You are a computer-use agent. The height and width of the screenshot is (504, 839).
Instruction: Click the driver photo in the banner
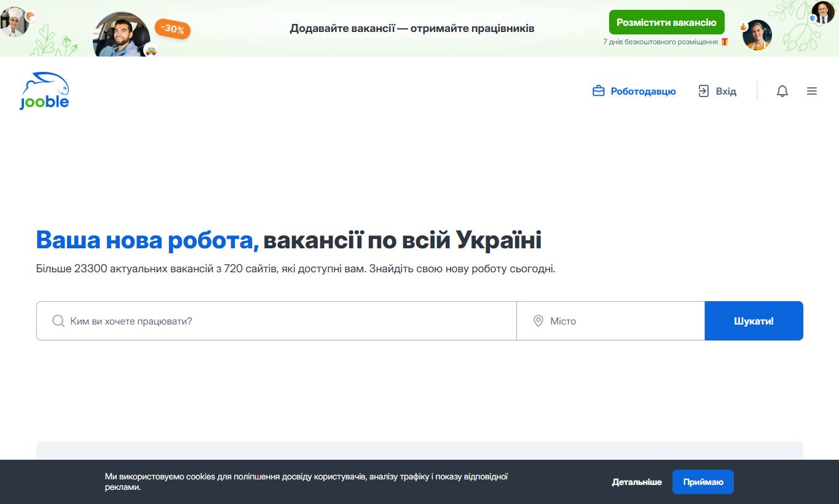pyautogui.click(x=121, y=35)
